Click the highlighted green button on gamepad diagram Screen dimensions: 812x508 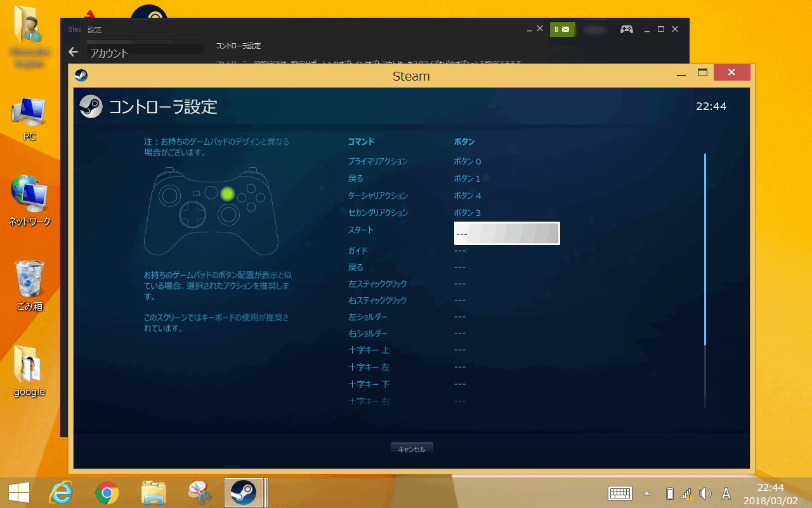click(228, 194)
